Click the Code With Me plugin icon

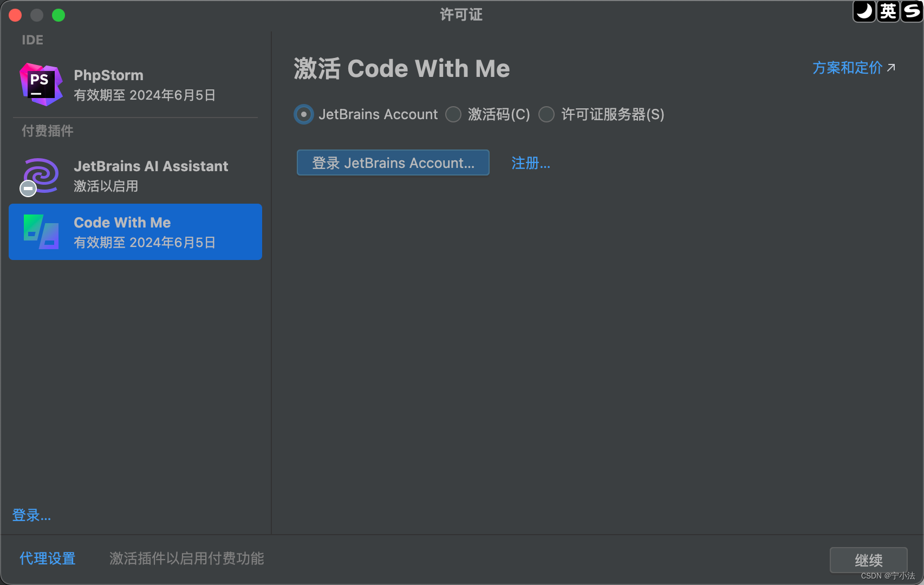click(40, 232)
